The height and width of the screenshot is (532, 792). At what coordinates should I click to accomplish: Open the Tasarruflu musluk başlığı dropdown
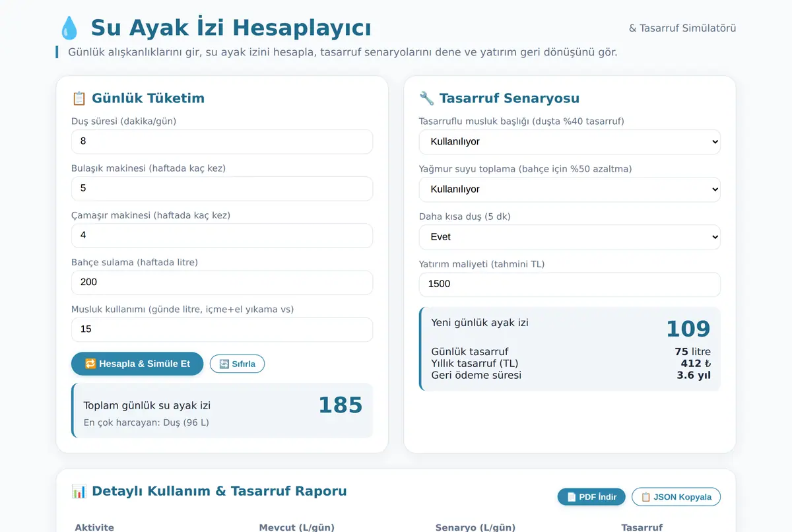click(x=570, y=142)
